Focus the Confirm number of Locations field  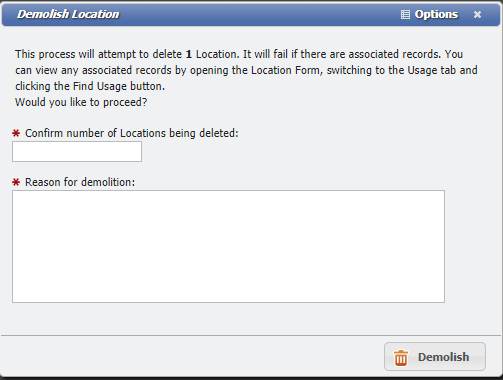click(x=77, y=152)
